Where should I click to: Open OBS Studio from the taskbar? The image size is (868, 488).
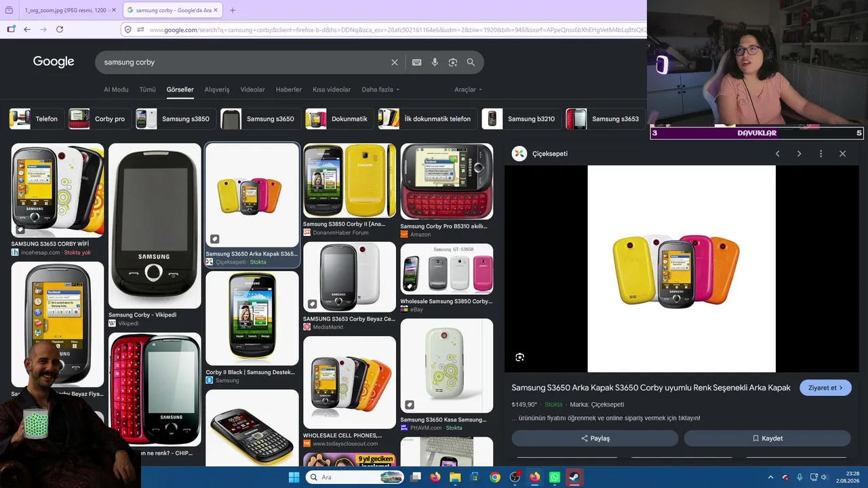tap(515, 477)
